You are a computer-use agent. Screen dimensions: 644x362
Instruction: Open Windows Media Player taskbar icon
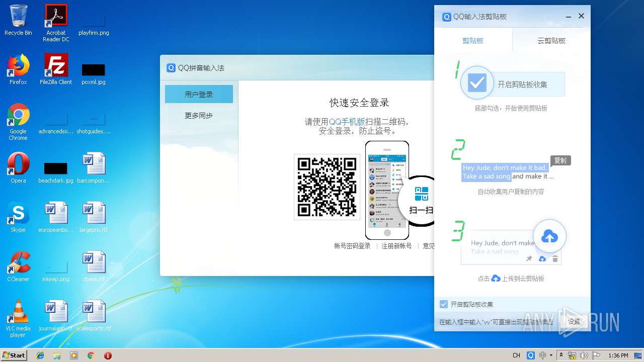coord(74,355)
